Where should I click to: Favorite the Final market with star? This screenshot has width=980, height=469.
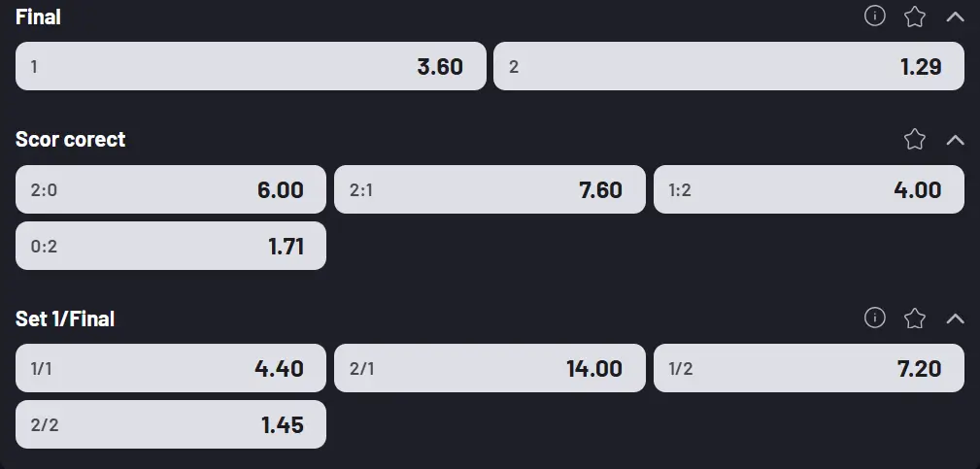[x=915, y=17]
